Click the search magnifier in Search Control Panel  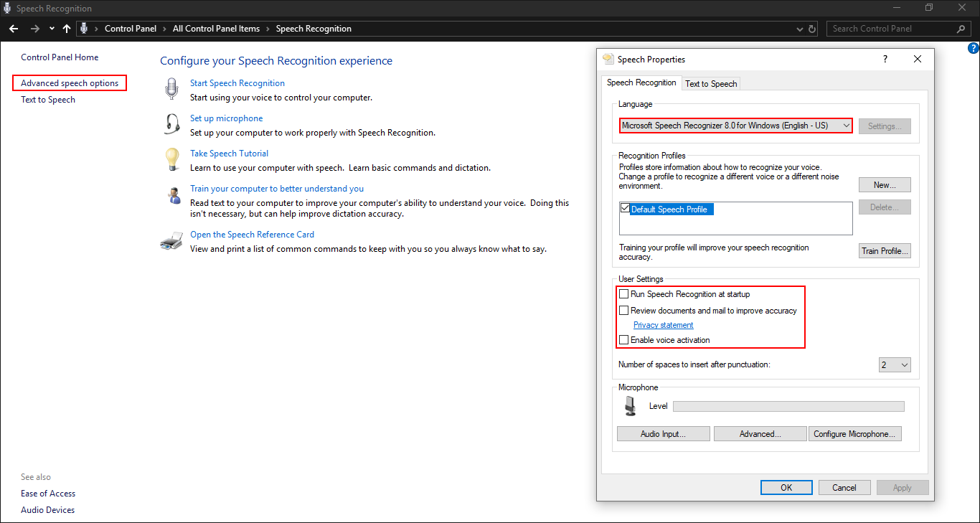click(961, 29)
